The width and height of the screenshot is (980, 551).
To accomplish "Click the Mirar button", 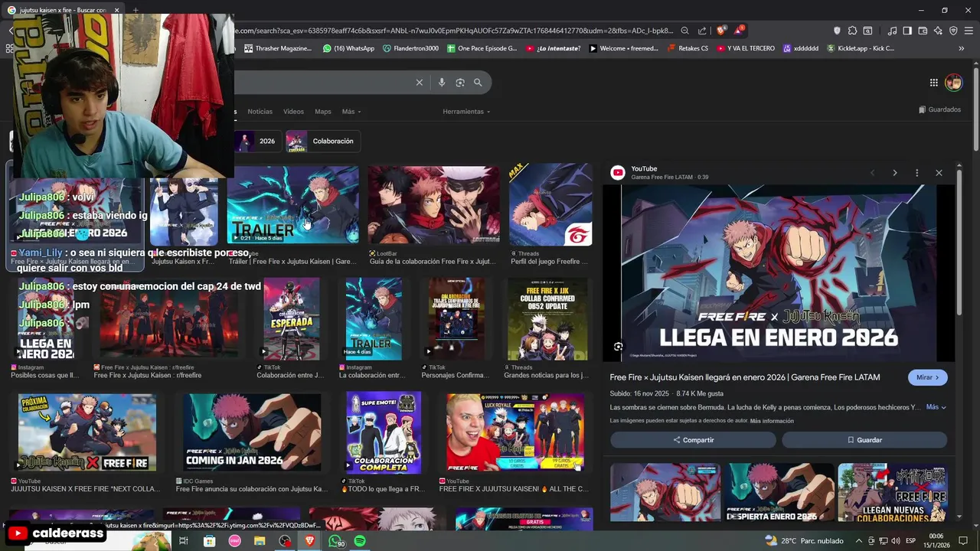I will coord(928,377).
